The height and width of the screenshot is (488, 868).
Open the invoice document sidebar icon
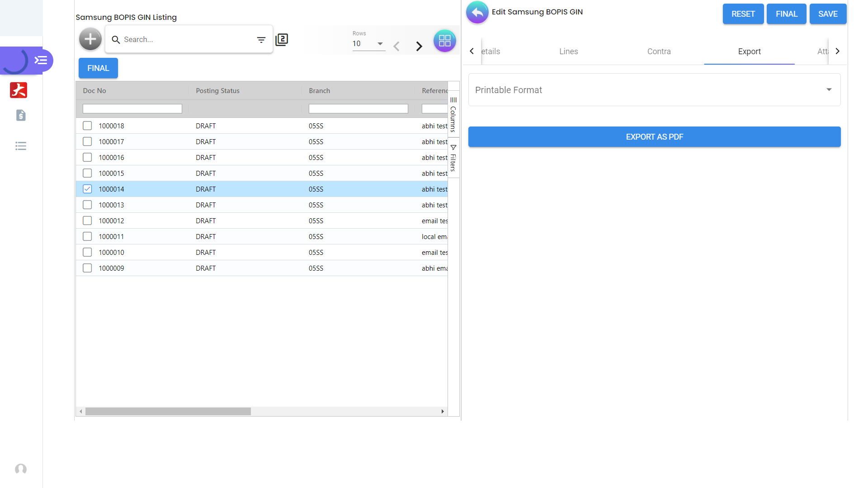tap(21, 115)
